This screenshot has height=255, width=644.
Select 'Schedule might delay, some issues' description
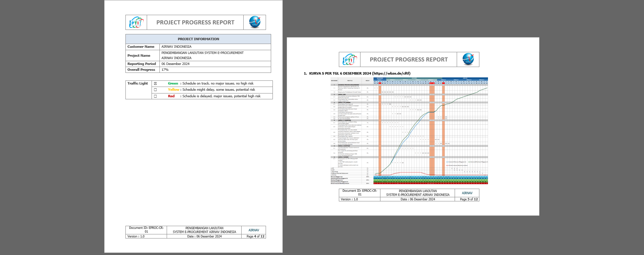point(219,90)
